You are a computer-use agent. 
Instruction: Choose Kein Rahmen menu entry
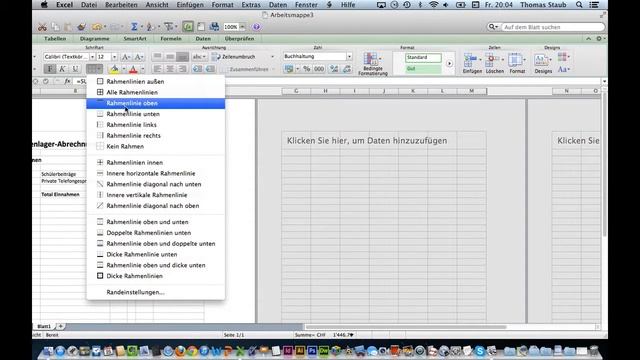click(156, 146)
